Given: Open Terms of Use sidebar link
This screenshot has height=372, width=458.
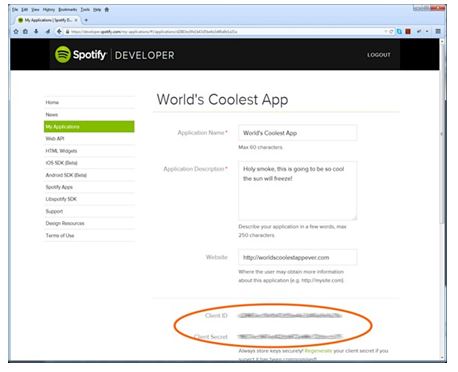Looking at the screenshot, I should (x=89, y=235).
